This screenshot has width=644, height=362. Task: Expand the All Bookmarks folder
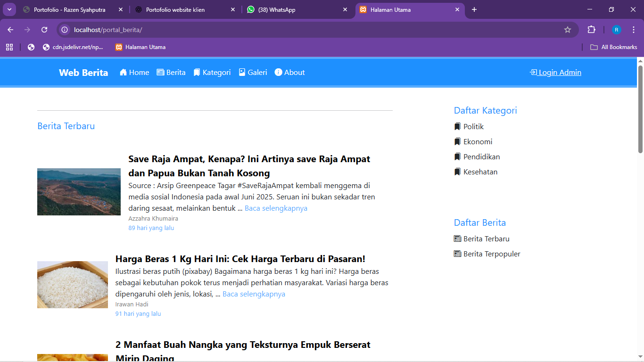click(613, 47)
